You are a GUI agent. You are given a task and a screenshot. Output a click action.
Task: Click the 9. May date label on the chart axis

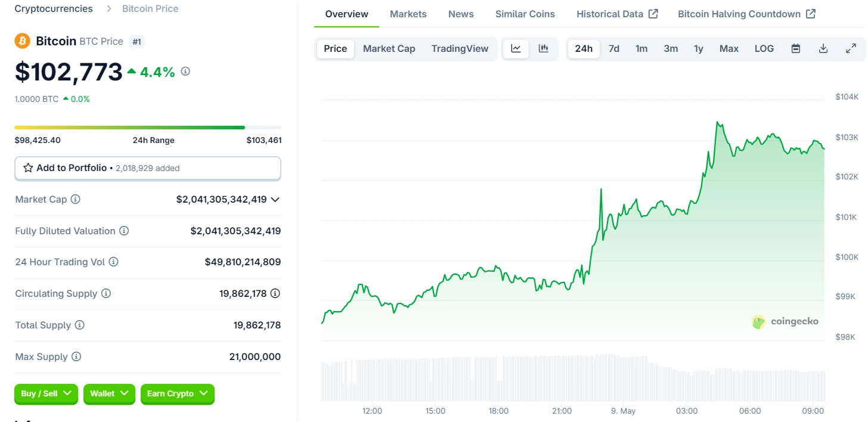coord(624,411)
